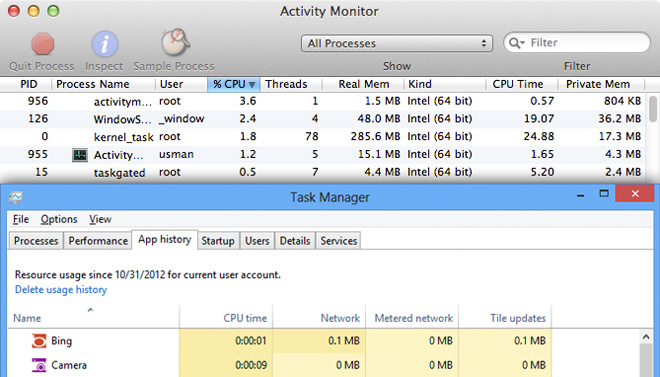Select the taskgated process row
Screen dimensions: 660x377
323,173
